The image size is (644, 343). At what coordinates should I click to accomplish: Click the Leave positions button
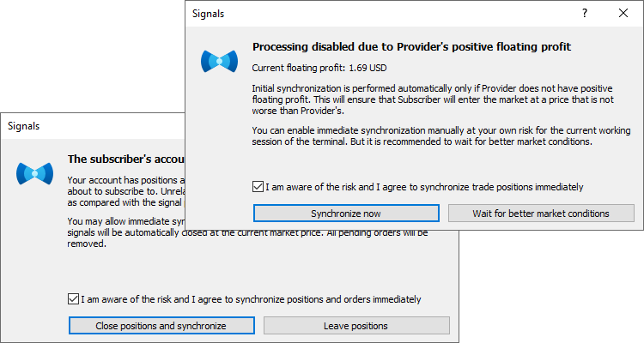point(356,326)
